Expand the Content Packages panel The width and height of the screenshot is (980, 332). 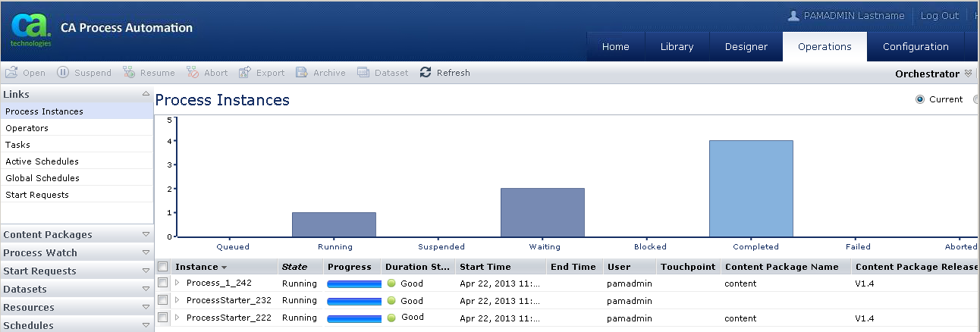coord(146,234)
